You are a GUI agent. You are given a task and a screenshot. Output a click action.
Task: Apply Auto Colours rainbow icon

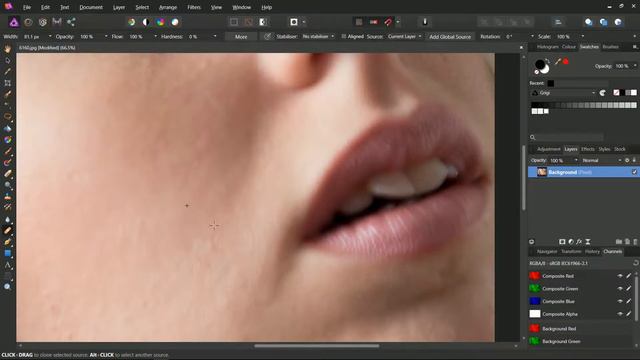[x=160, y=22]
